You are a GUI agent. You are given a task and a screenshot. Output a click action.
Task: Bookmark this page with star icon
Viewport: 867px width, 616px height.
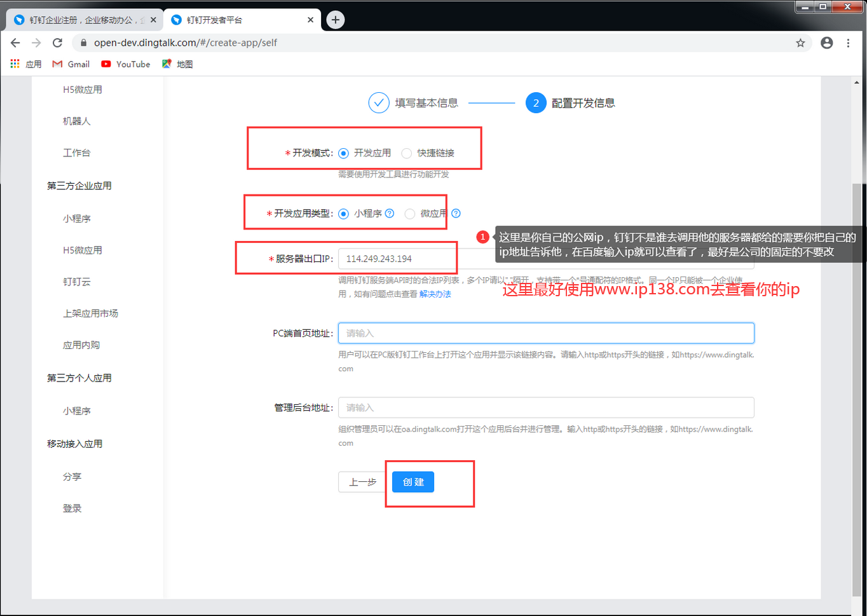click(800, 43)
